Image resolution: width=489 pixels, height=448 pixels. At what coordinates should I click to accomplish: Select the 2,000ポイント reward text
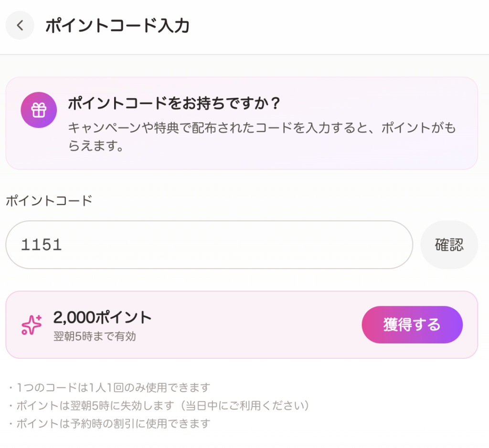[x=102, y=317]
